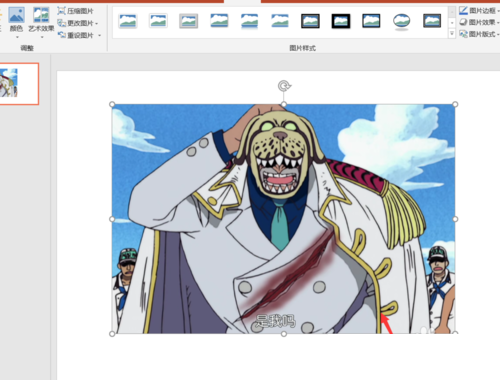
Task: Open the 图片边框 picture border menu
Action: click(x=479, y=11)
